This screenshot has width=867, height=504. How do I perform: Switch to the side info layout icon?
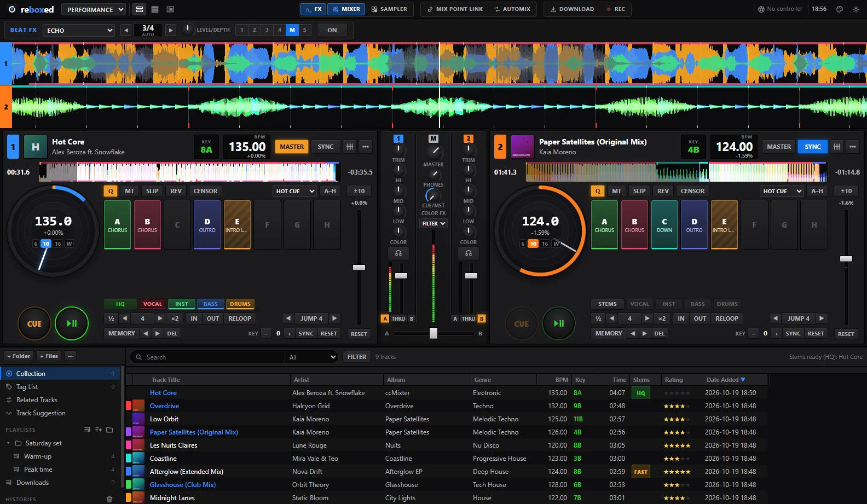click(170, 9)
